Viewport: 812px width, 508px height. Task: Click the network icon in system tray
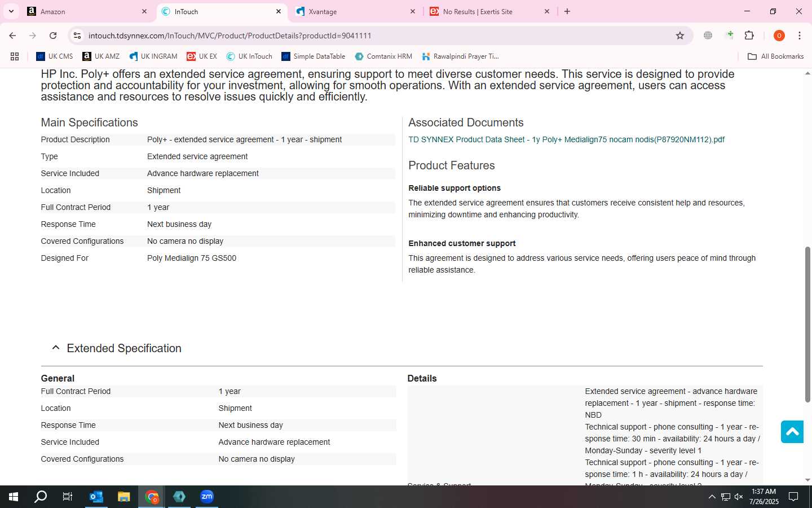pos(726,497)
